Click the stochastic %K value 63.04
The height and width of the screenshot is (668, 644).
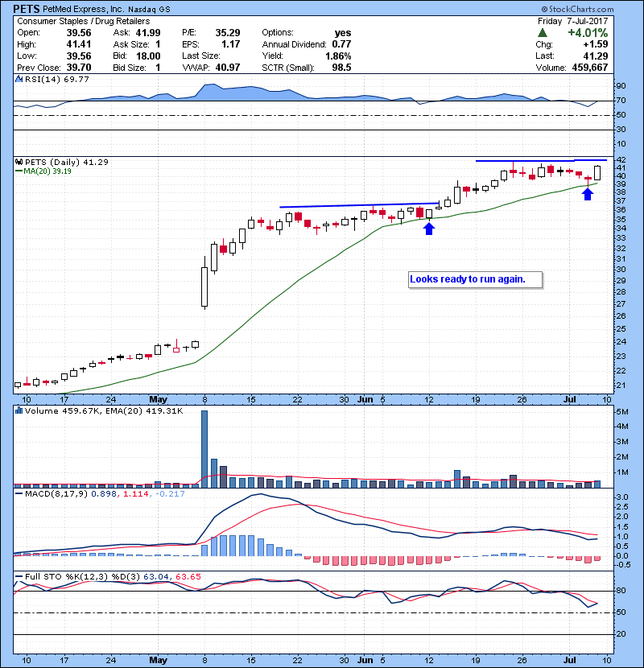[156, 577]
